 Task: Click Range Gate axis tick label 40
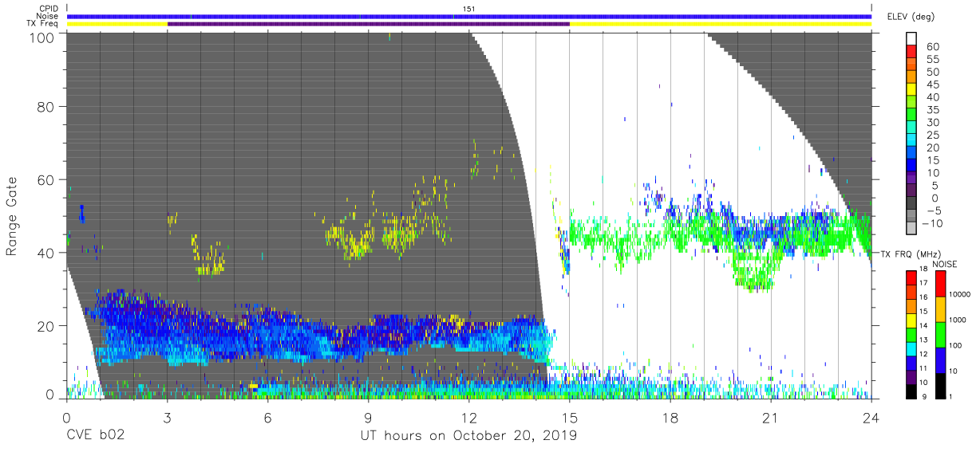click(x=46, y=253)
